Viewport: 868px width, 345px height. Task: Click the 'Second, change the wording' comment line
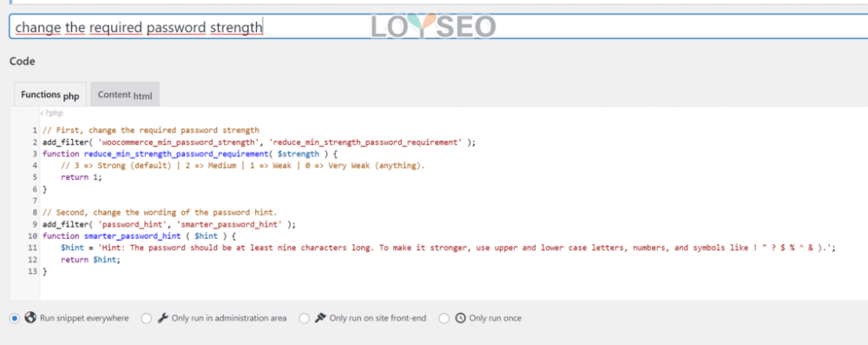(160, 212)
